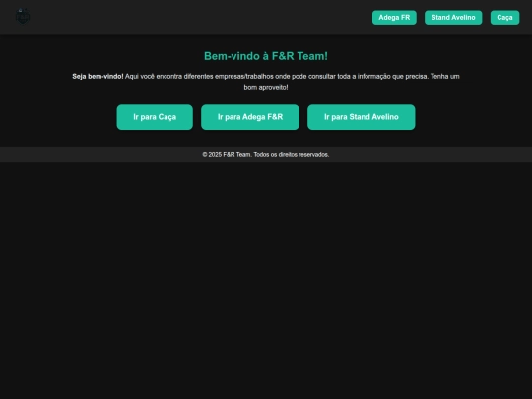The width and height of the screenshot is (532, 399).
Task: Click the Ir para Stand Avelino button
Action: 361,117
